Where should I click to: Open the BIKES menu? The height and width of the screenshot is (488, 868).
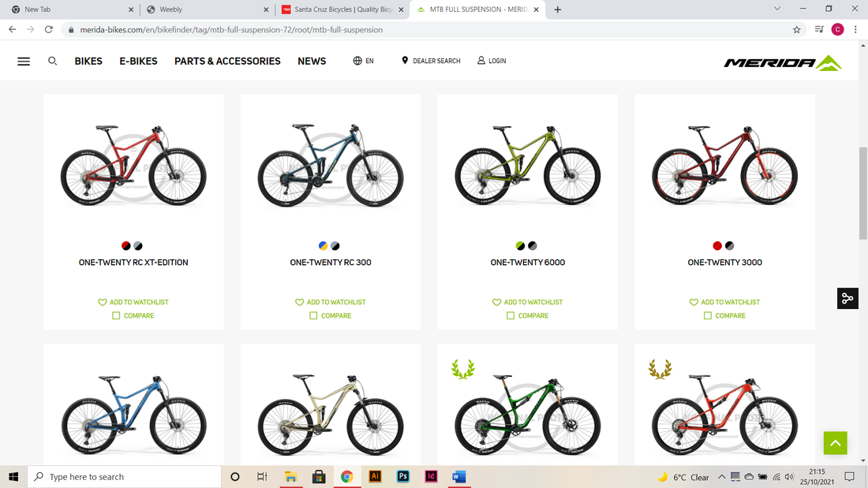88,61
